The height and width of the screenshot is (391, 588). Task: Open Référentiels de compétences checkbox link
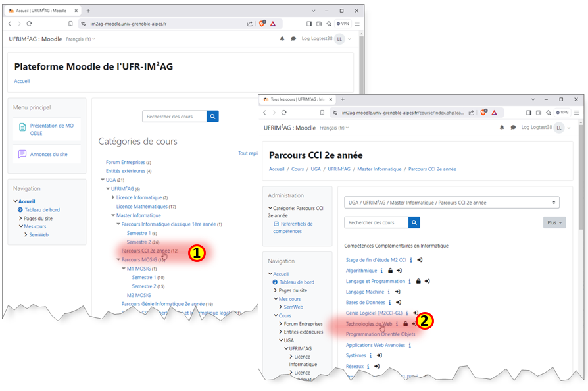[293, 228]
